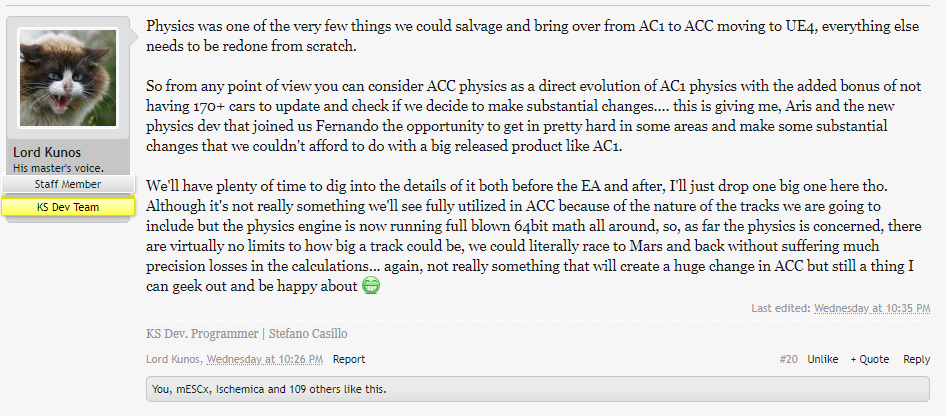The image size is (946, 416).
Task: Add post with + Quote
Action: [x=869, y=359]
